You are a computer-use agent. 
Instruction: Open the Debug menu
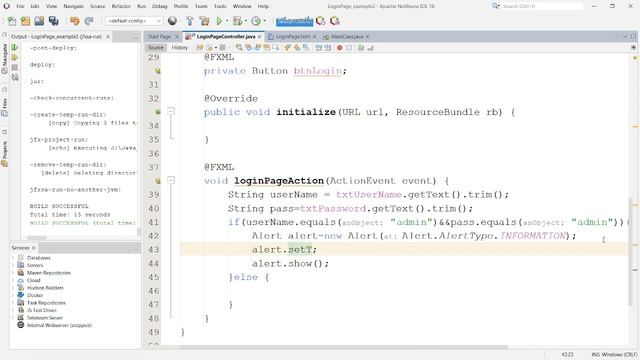click(160, 6)
